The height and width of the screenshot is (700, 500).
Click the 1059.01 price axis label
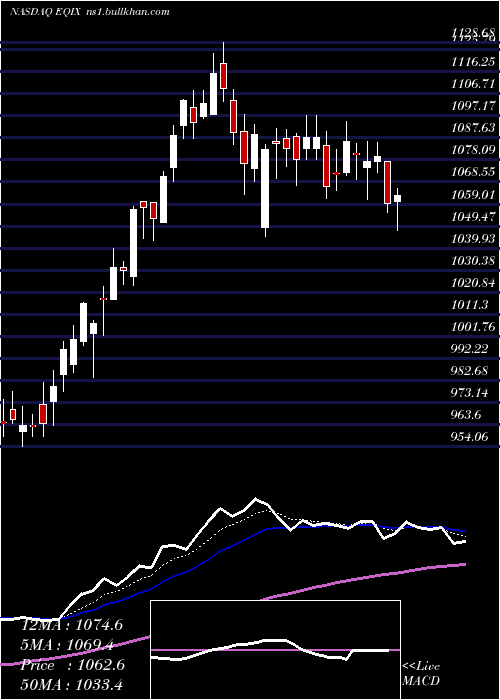tap(473, 194)
